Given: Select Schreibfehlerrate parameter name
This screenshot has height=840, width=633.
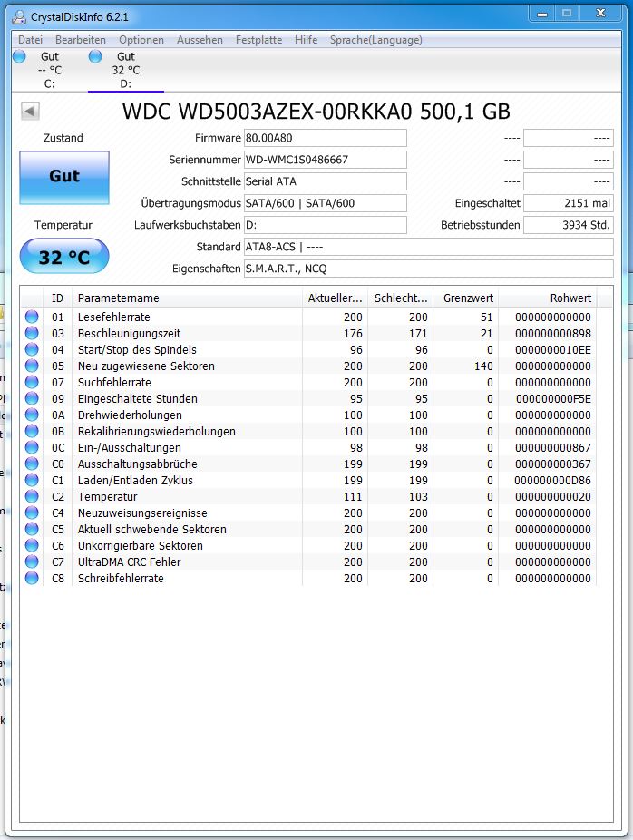Looking at the screenshot, I should (x=121, y=579).
